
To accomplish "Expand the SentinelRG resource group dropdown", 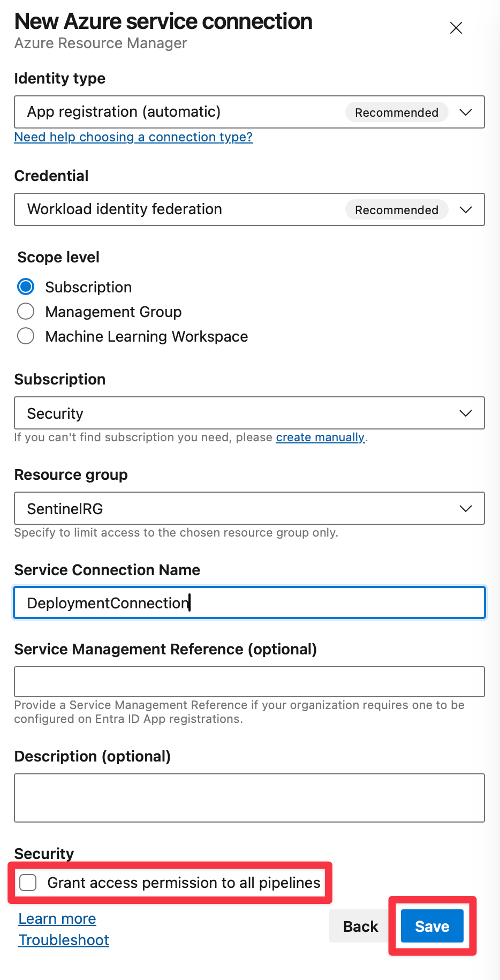I will point(249,508).
